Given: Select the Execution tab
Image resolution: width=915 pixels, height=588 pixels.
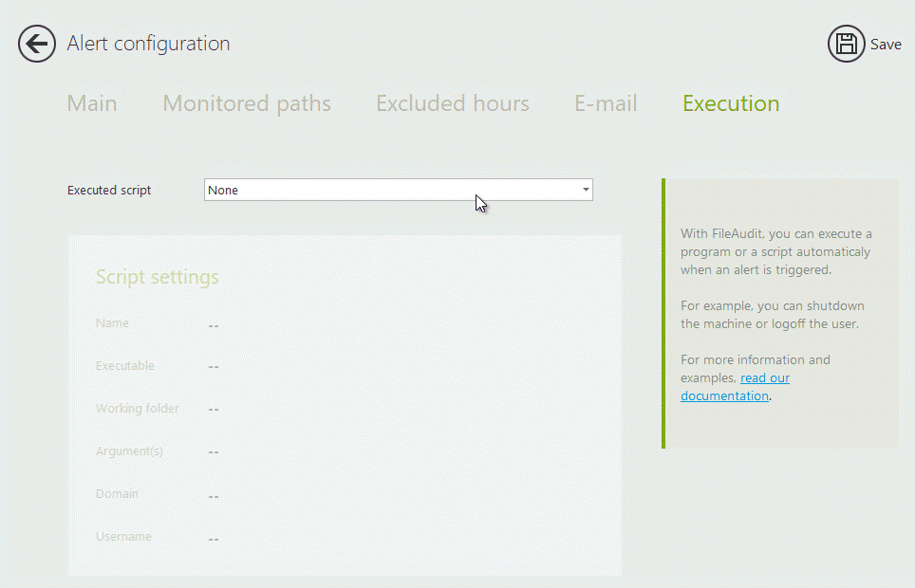Looking at the screenshot, I should click(x=731, y=103).
